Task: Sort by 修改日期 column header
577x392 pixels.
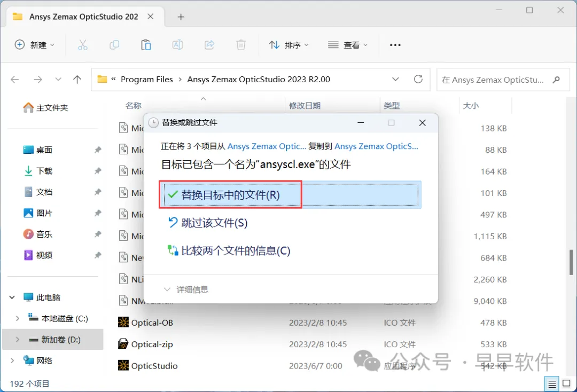Action: click(x=305, y=106)
